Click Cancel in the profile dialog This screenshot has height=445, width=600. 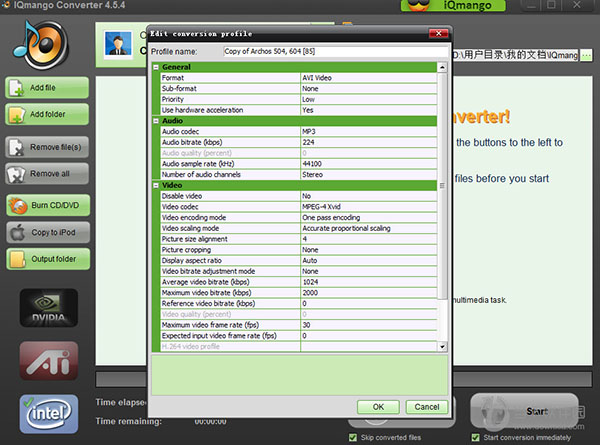[x=427, y=407]
